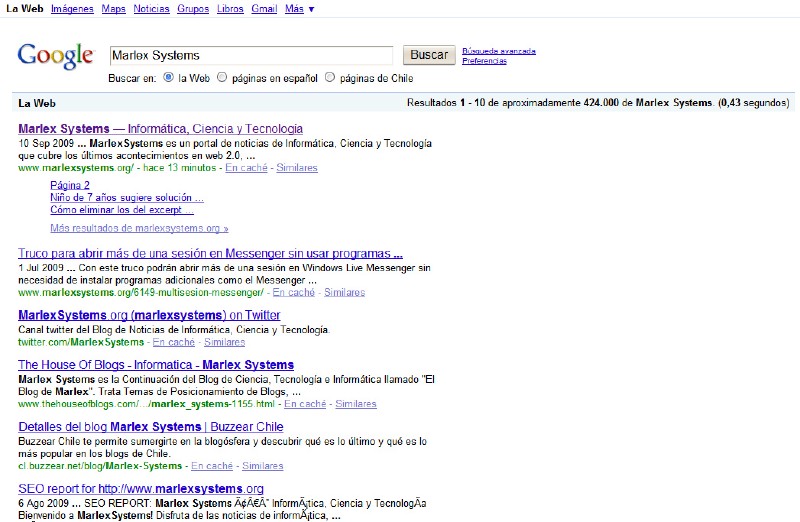Open Búsqueda avanzada link
Image resolution: width=800 pixels, height=522 pixels.
[x=499, y=51]
